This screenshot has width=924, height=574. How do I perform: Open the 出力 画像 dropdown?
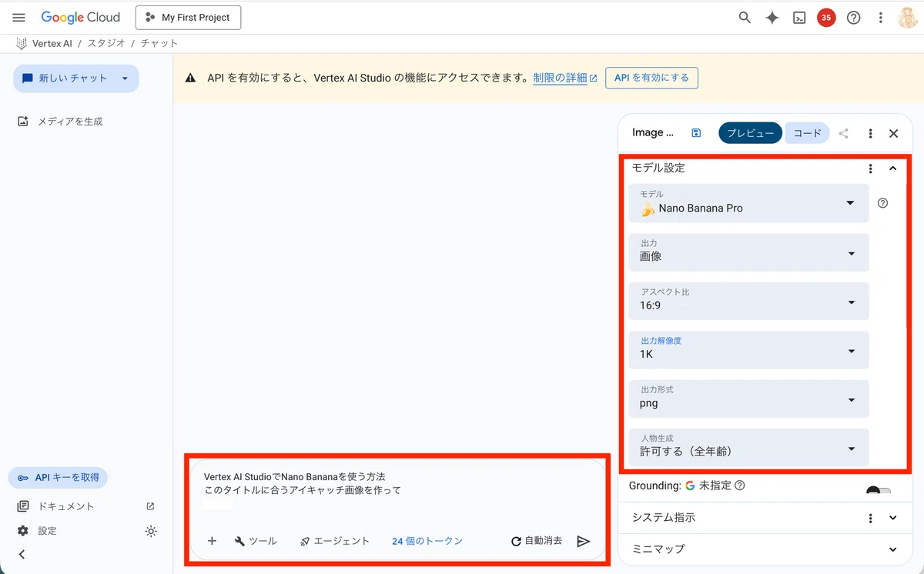[748, 252]
